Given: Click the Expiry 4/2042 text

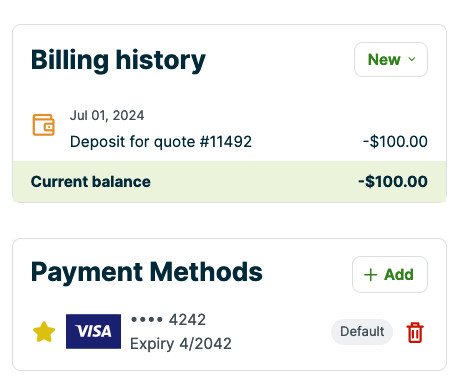Looking at the screenshot, I should click(181, 344).
